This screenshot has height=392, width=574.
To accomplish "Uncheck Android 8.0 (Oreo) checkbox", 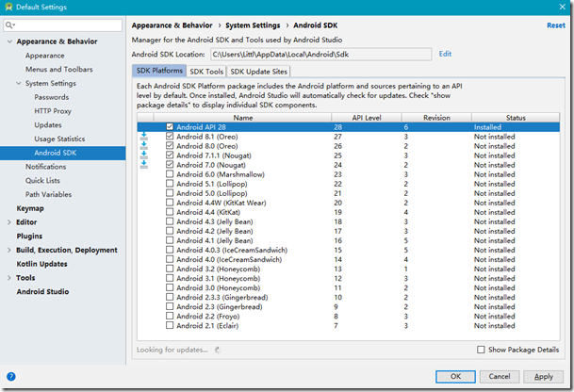I will (170, 146).
